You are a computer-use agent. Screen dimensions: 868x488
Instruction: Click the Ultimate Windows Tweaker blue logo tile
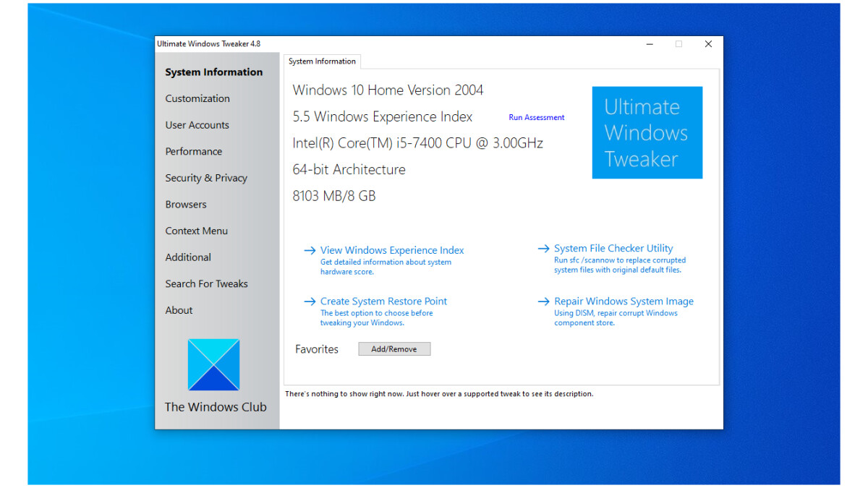(647, 133)
